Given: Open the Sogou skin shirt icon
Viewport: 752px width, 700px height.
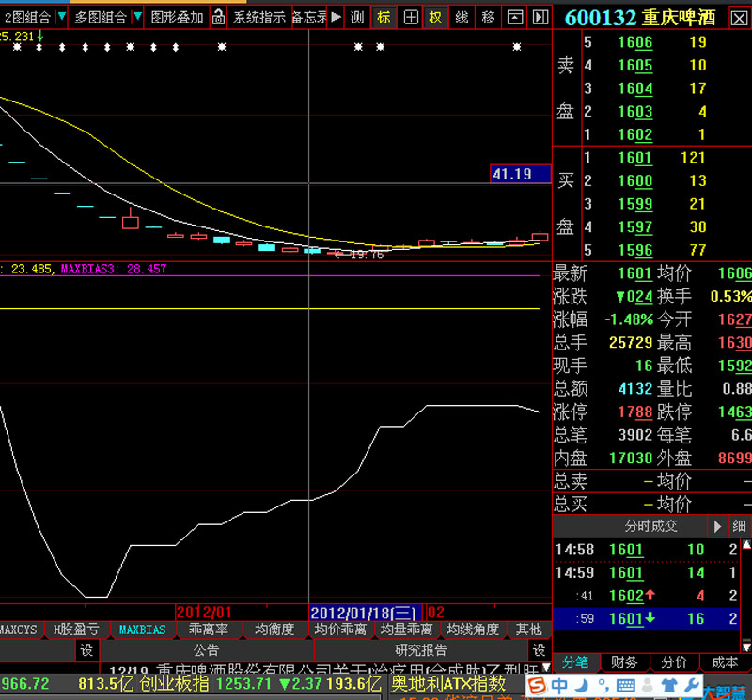Looking at the screenshot, I should pos(669,686).
